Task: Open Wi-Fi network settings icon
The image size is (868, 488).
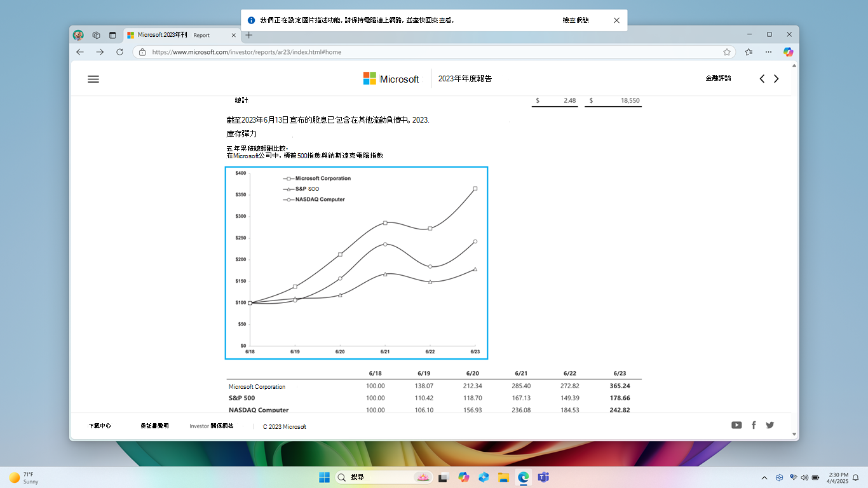Action: point(794,477)
